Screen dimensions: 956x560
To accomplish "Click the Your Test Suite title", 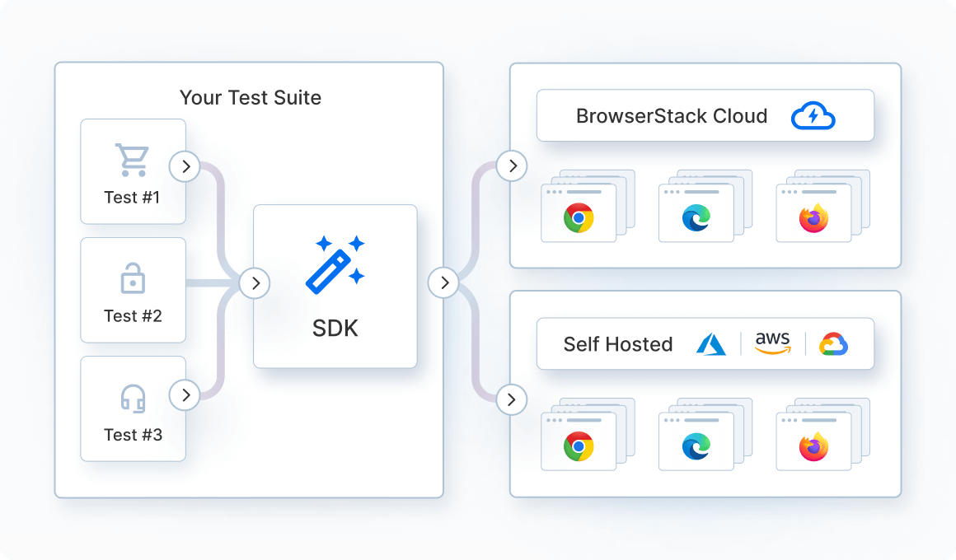I will pos(250,97).
